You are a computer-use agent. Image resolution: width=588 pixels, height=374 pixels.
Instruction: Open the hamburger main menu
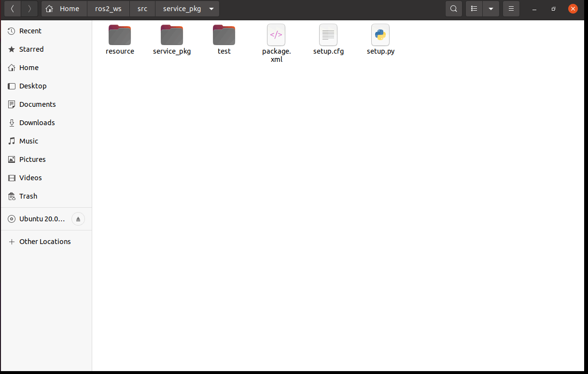pos(511,9)
